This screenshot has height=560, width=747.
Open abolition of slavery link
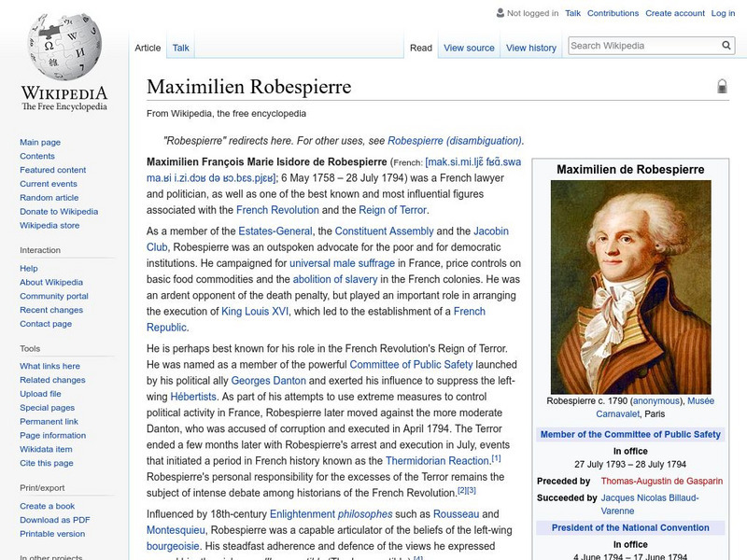[x=335, y=279]
